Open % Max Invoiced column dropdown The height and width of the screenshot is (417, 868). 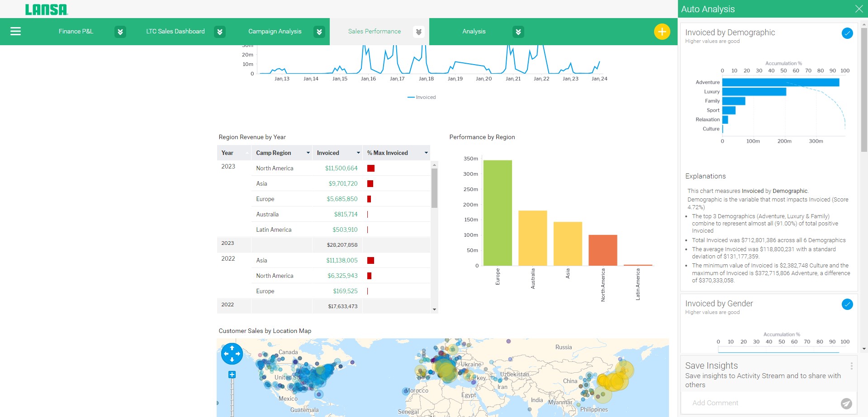tap(426, 153)
